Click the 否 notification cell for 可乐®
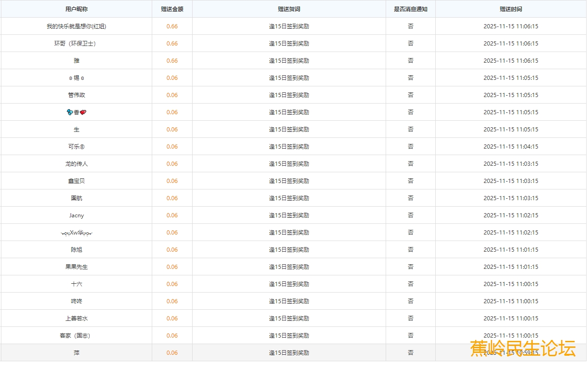Screen dimensions: 588x365 click(410, 147)
